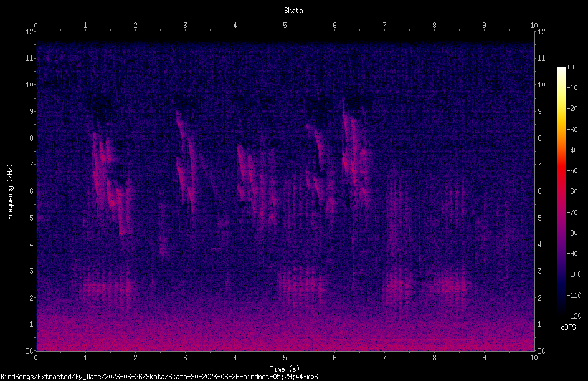Click the "5" label on the right frequency axis
588x381 pixels.
(x=539, y=218)
